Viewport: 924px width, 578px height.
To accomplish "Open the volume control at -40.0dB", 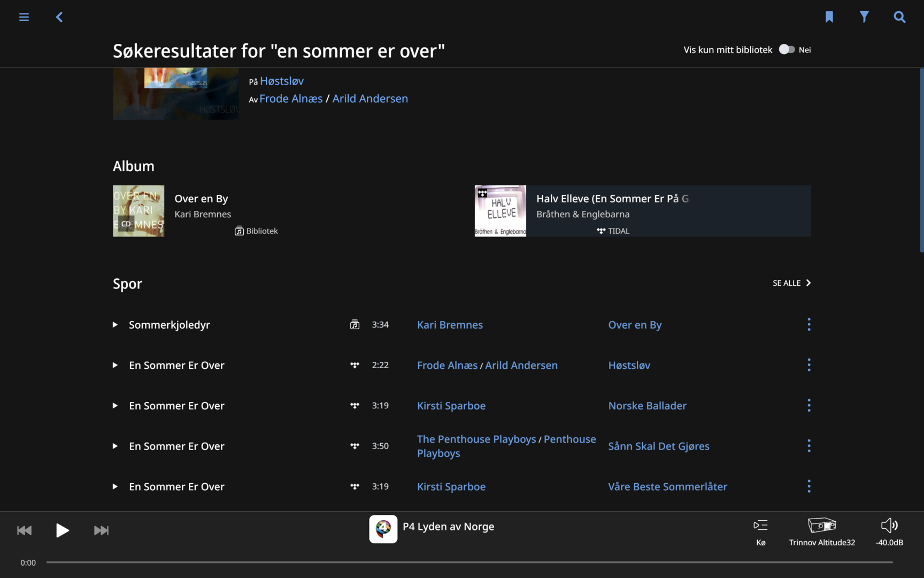I will 889,532.
